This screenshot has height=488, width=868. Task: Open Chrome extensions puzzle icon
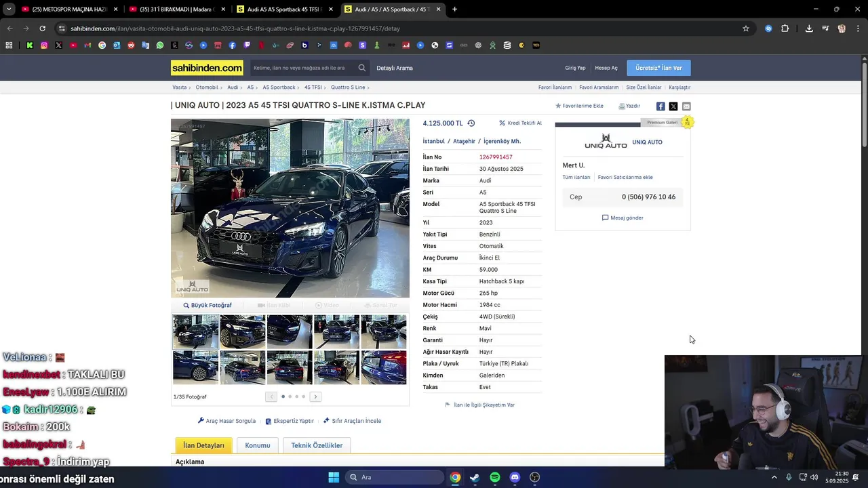785,28
